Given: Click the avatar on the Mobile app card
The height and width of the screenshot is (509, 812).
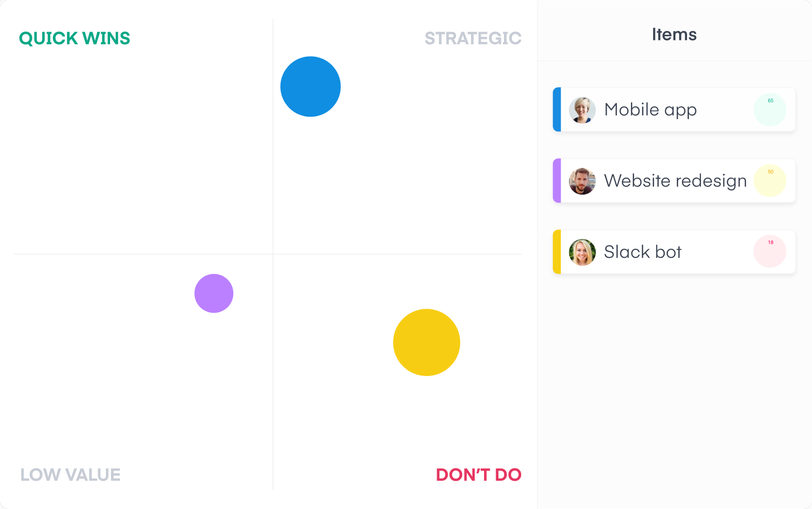Looking at the screenshot, I should point(582,110).
